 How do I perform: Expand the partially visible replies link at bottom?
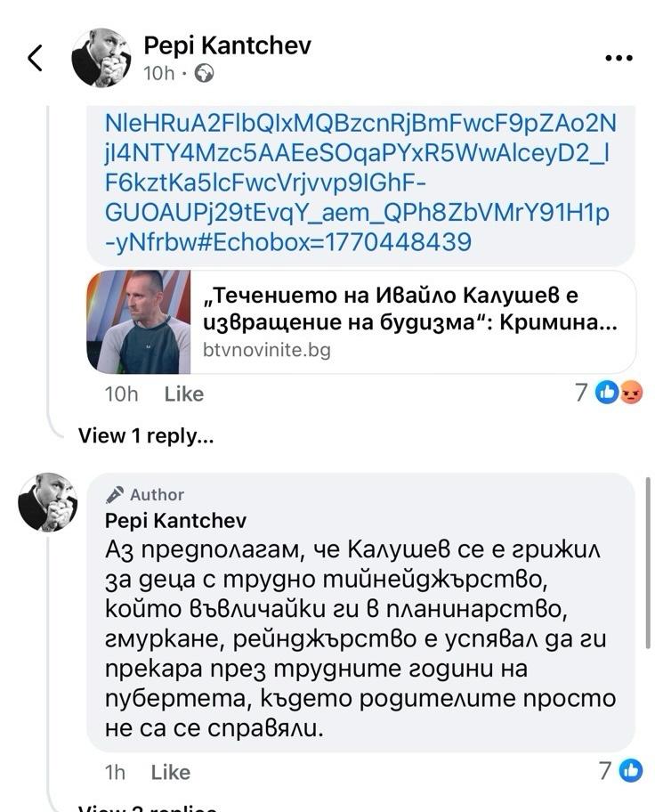(x=147, y=808)
